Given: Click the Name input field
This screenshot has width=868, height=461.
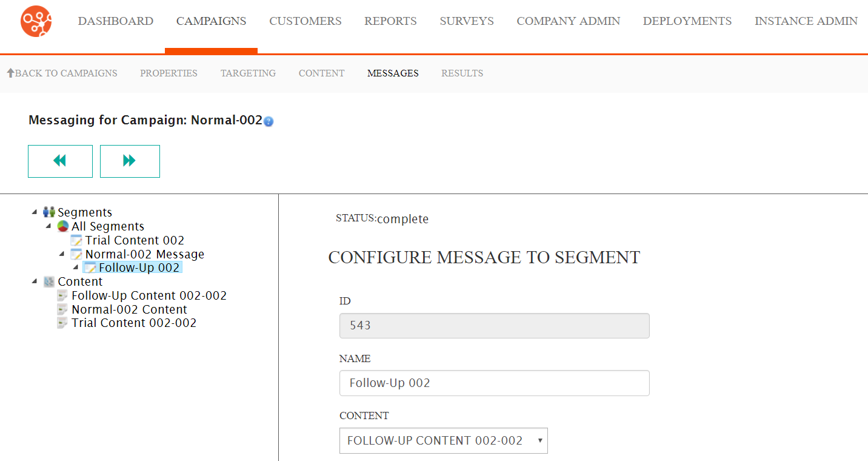Looking at the screenshot, I should pyautogui.click(x=494, y=383).
